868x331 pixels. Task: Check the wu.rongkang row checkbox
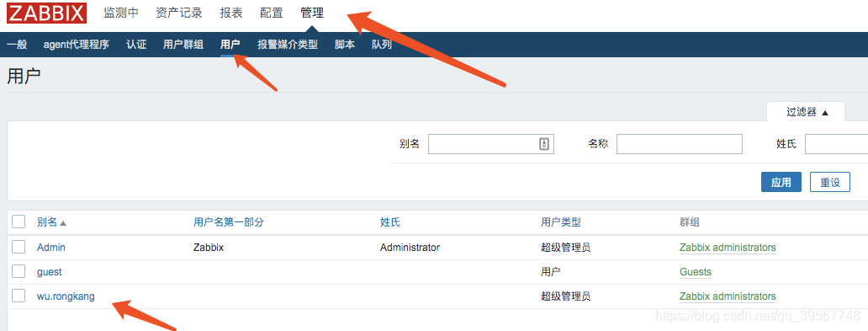click(19, 296)
